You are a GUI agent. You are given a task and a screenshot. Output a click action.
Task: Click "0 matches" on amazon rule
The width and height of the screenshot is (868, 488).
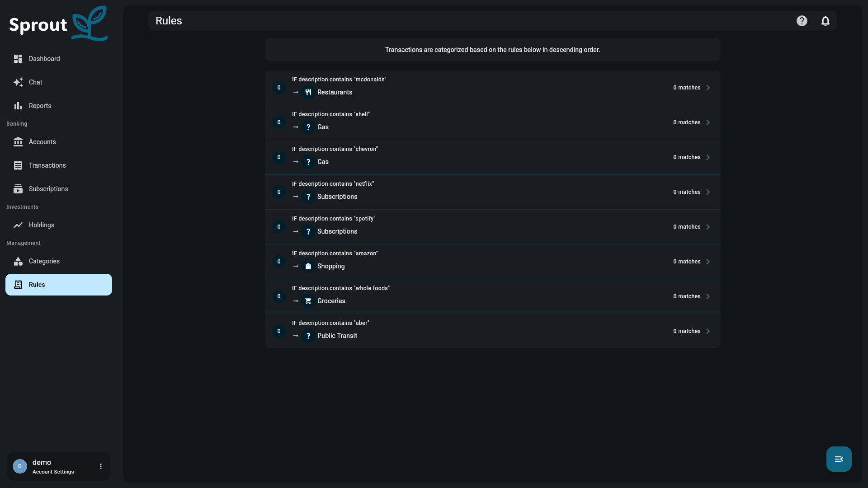[x=687, y=262]
